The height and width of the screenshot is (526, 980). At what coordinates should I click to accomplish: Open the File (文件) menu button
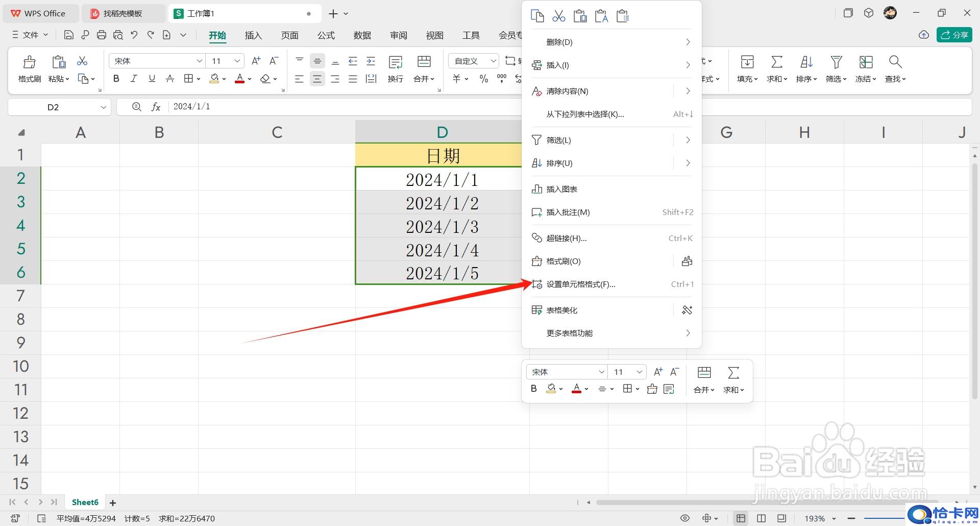pos(30,35)
